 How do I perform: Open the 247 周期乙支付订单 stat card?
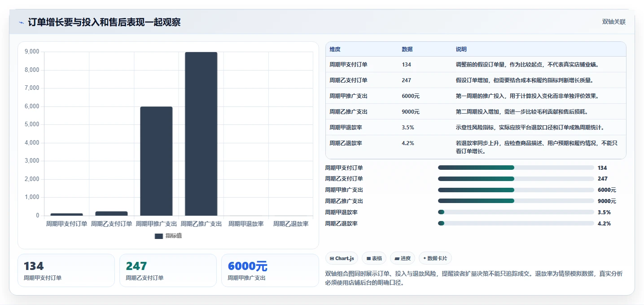pos(168,270)
